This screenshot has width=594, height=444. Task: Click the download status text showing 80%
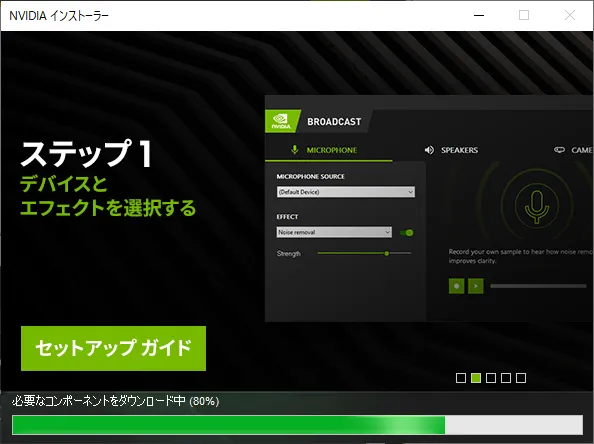pyautogui.click(x=116, y=401)
